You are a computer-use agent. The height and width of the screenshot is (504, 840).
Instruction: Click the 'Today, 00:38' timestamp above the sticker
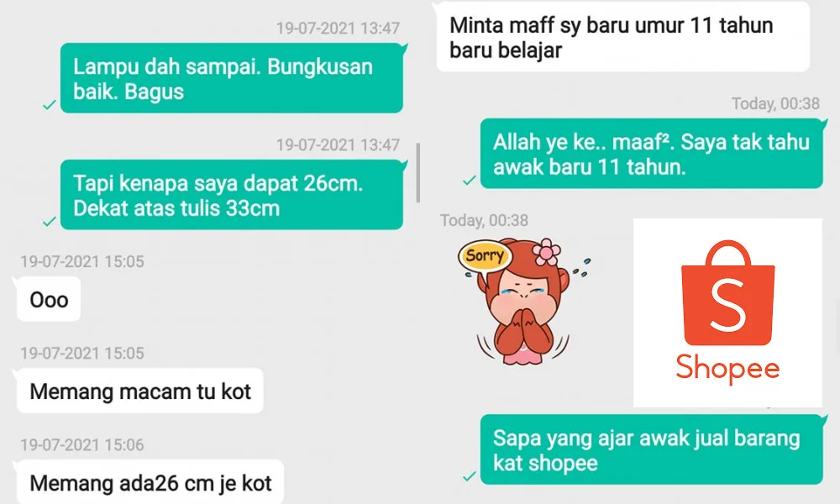[x=485, y=220]
